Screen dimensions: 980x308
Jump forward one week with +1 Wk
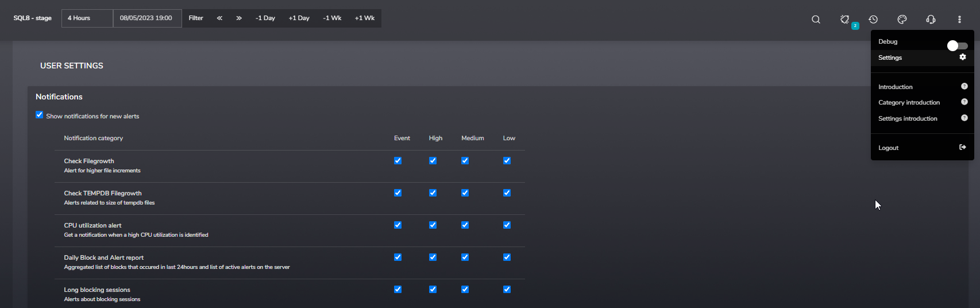click(x=365, y=18)
